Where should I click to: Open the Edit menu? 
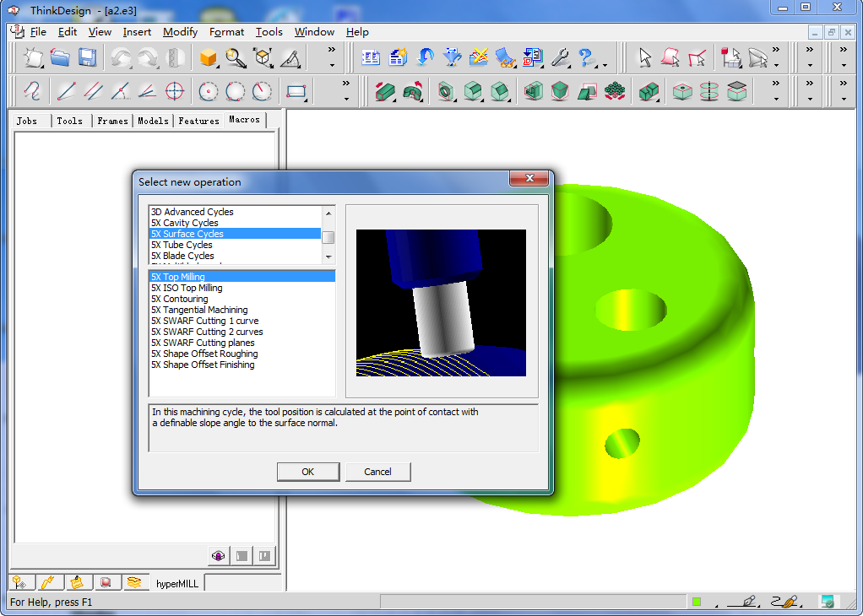click(x=68, y=32)
